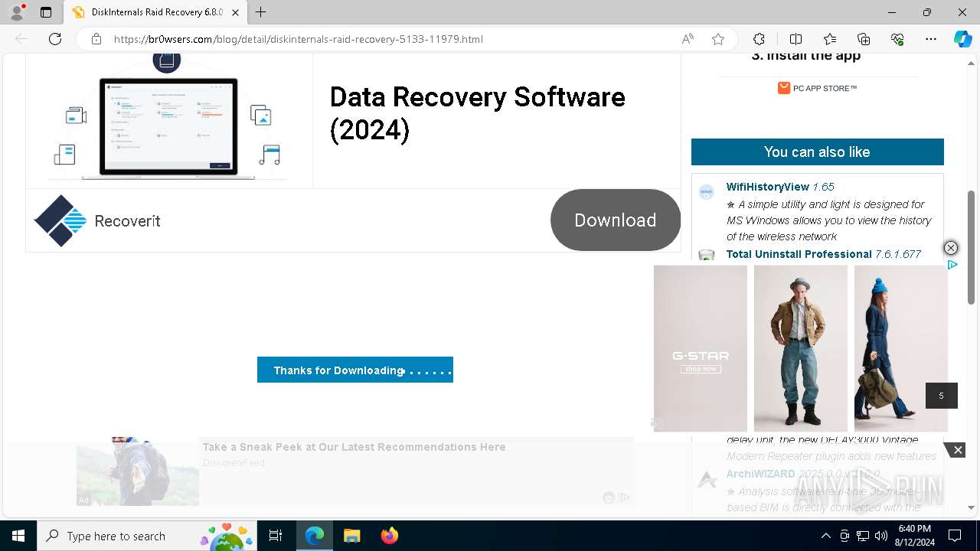
Task: Open Task View
Action: (x=276, y=536)
